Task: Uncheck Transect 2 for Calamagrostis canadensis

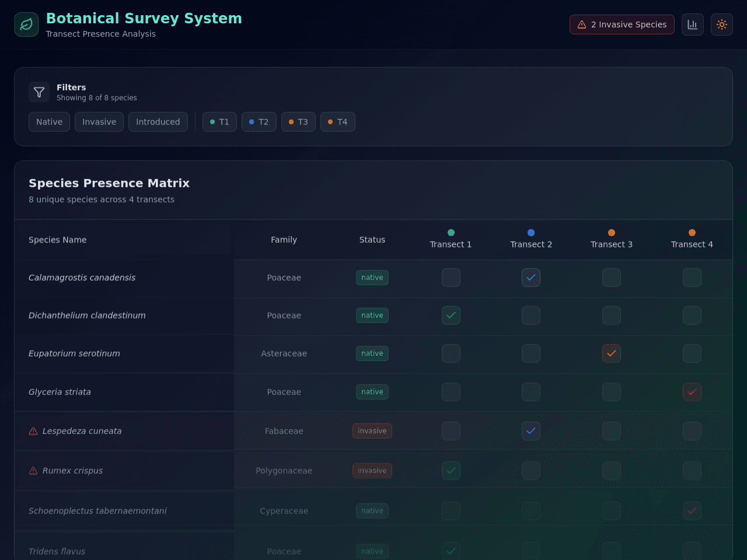Action: click(531, 278)
